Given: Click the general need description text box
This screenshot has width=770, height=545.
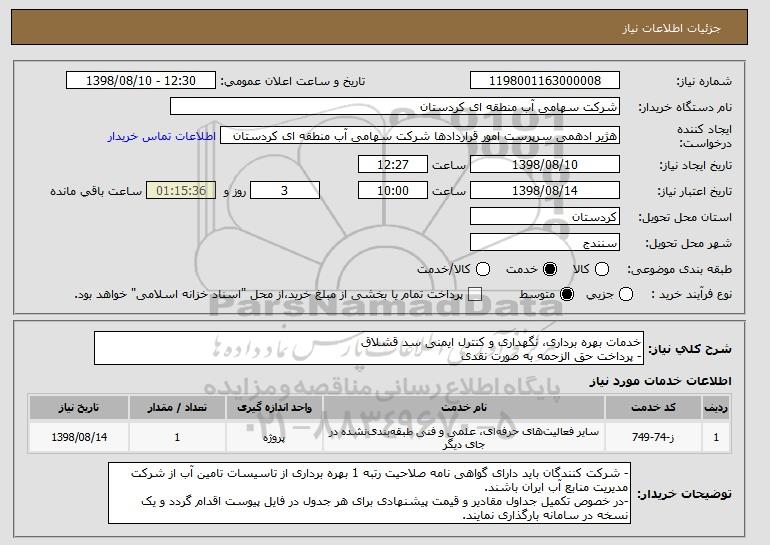Looking at the screenshot, I should point(369,349).
